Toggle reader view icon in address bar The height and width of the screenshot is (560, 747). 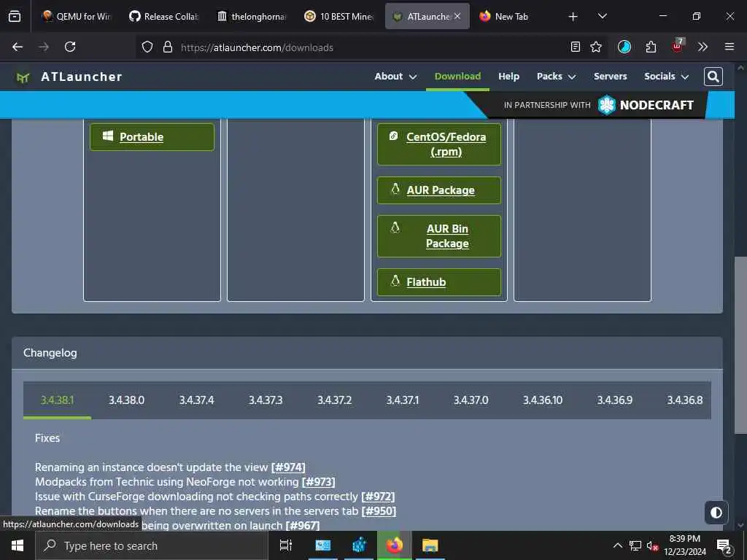tap(575, 47)
